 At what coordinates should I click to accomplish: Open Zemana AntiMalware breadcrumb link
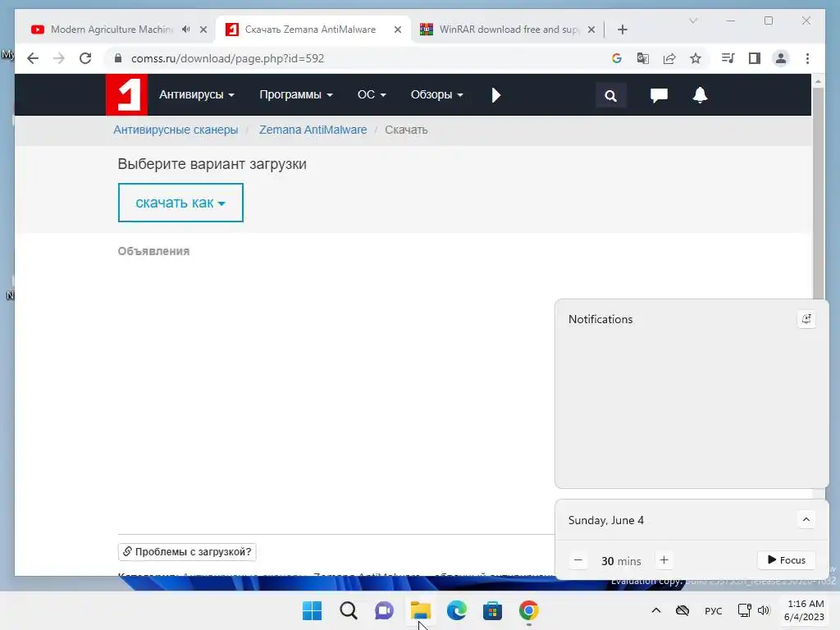[x=313, y=130]
